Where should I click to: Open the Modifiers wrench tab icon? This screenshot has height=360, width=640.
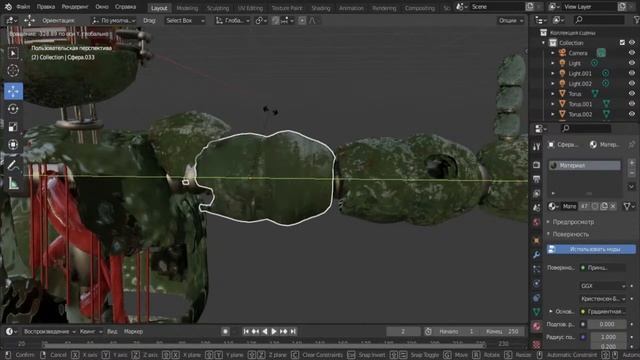tap(537, 254)
